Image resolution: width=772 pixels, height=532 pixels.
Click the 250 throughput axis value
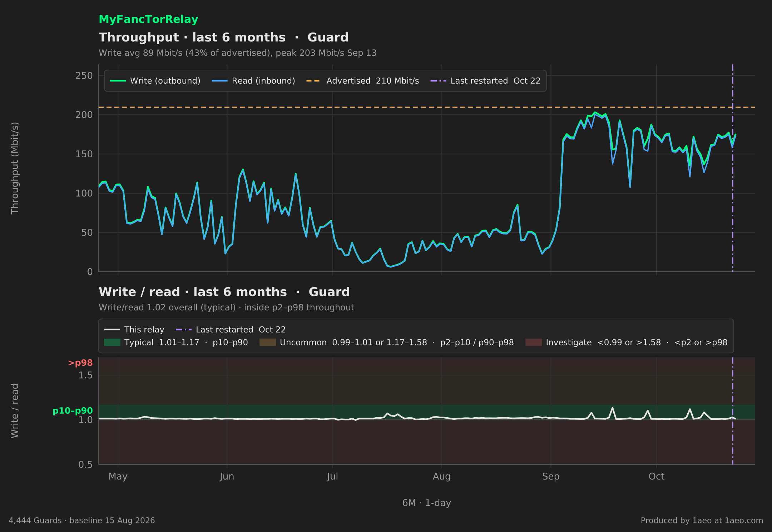[x=84, y=76]
